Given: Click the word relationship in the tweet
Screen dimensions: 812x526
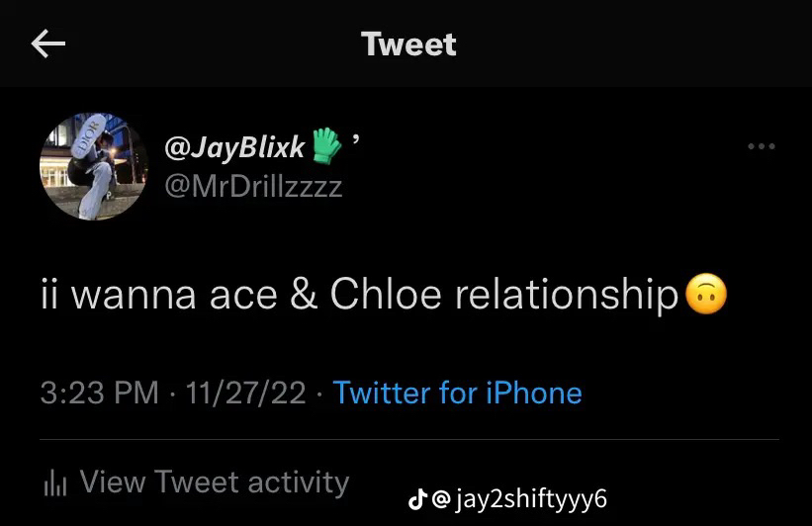Looking at the screenshot, I should [x=567, y=295].
